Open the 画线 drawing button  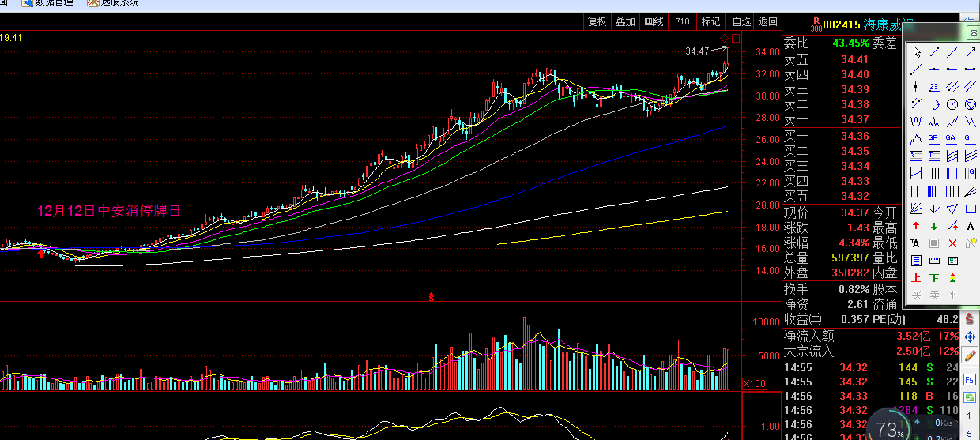pyautogui.click(x=654, y=21)
